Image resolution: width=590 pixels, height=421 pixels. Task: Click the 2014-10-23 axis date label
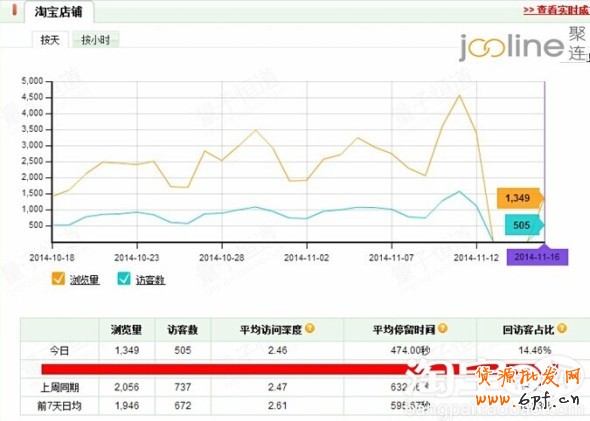137,258
